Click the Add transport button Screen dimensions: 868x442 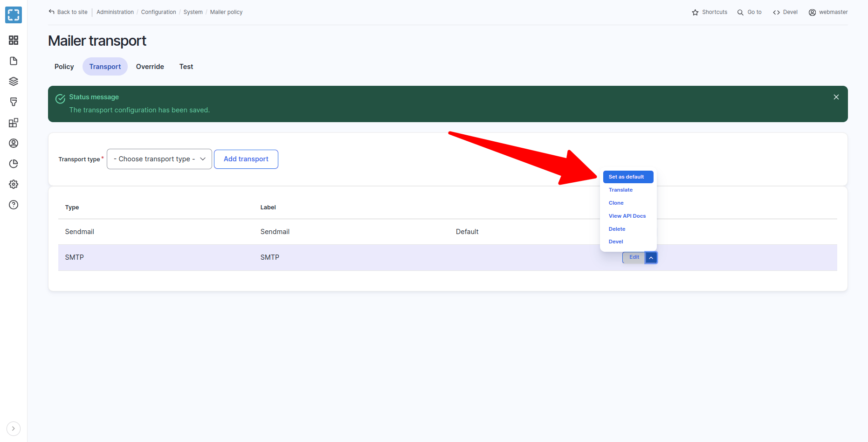coord(246,159)
